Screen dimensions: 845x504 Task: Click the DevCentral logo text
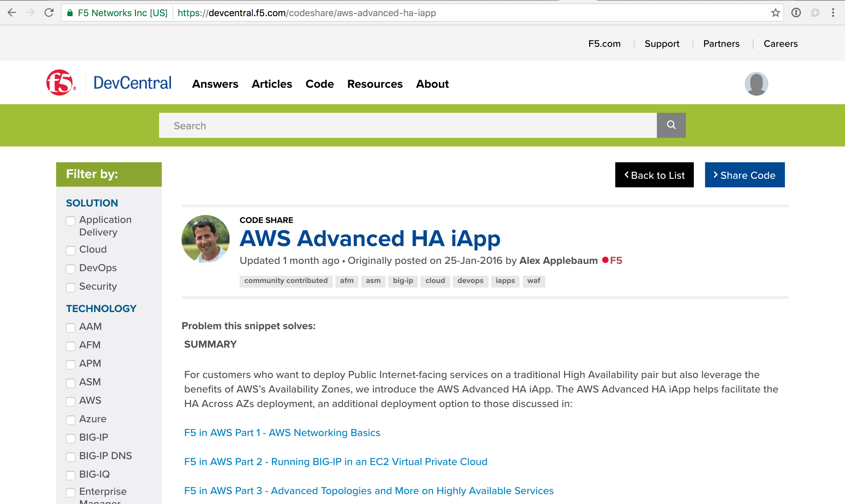pyautogui.click(x=132, y=83)
